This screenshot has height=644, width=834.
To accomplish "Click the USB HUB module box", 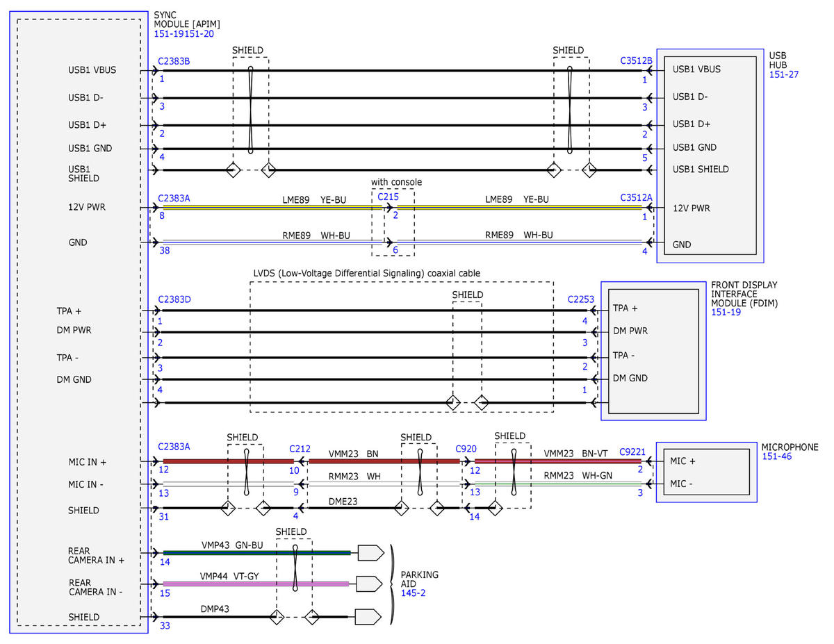I will tap(710, 156).
